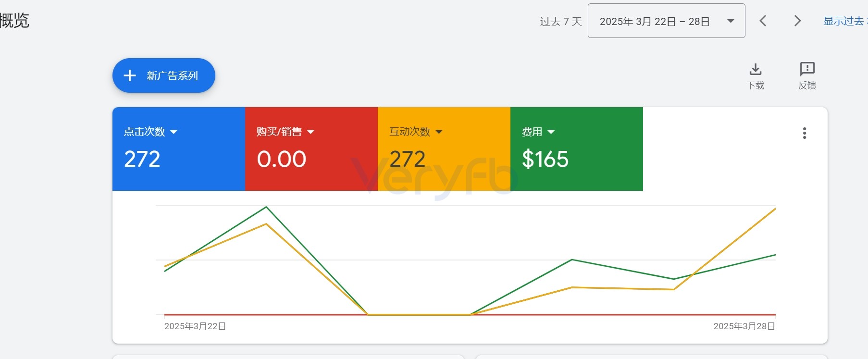This screenshot has height=359, width=868.
Task: Click the 概览 page title
Action: (x=14, y=21)
